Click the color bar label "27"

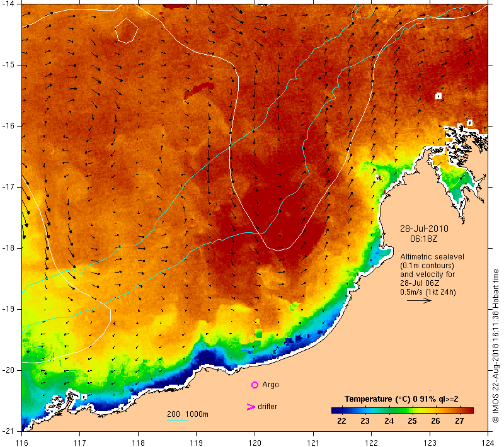coord(459,421)
